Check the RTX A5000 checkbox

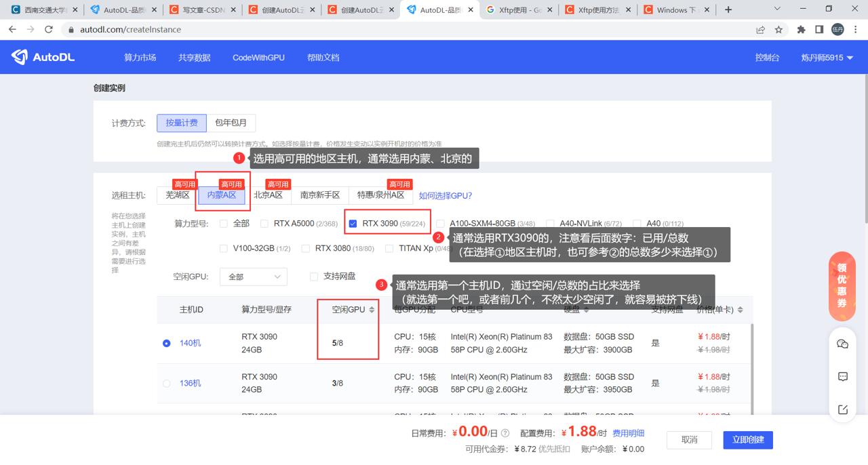(265, 224)
